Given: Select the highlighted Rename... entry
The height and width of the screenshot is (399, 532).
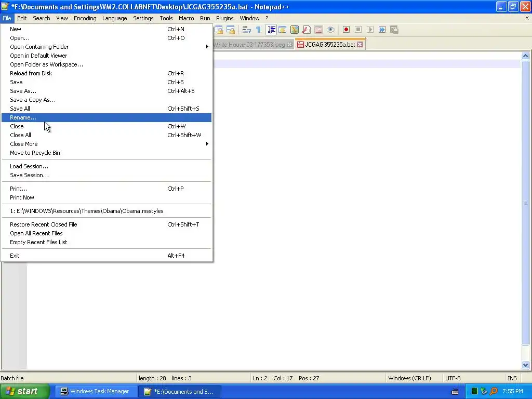Looking at the screenshot, I should point(106,117).
